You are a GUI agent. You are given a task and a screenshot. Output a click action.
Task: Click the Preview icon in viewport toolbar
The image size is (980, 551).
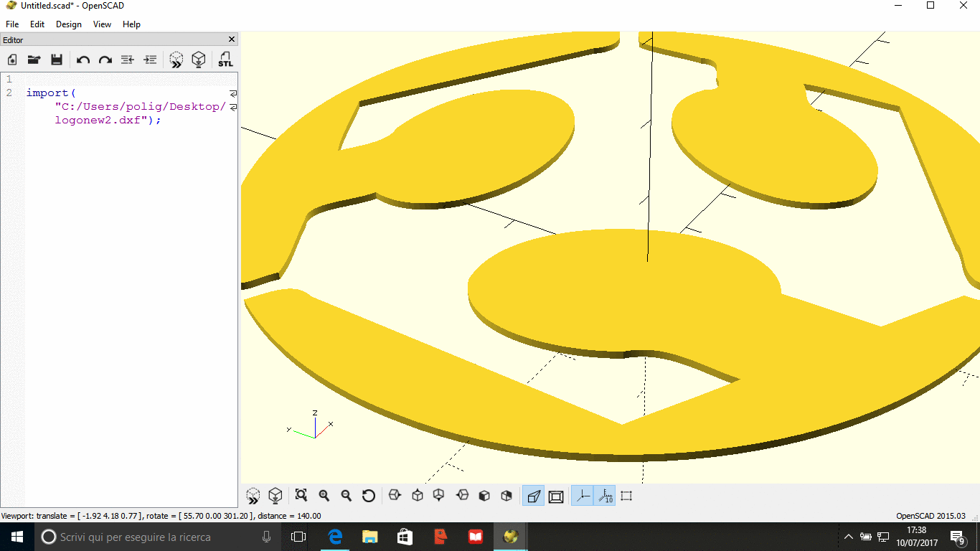(x=253, y=496)
